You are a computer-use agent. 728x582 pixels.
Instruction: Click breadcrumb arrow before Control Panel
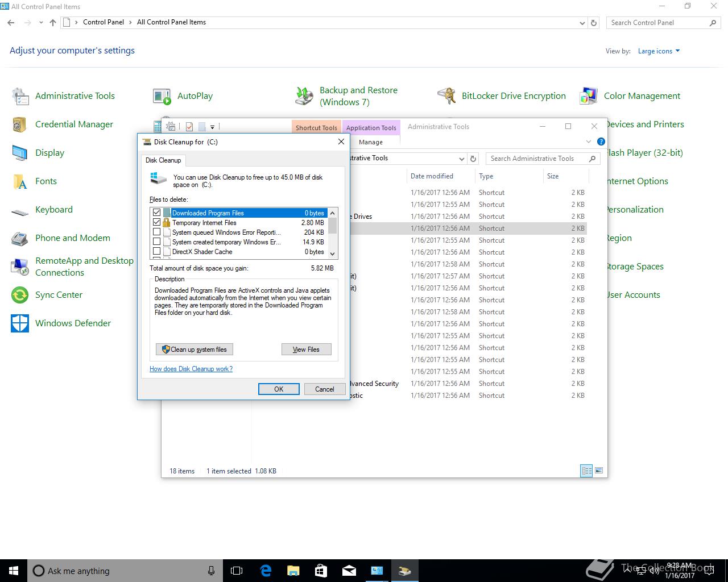pos(77,23)
